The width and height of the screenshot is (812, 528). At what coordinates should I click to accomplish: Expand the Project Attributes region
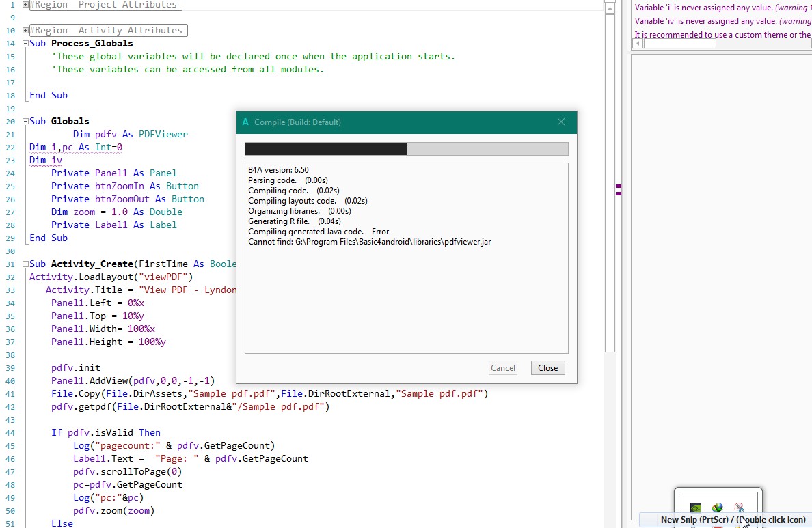tap(25, 5)
